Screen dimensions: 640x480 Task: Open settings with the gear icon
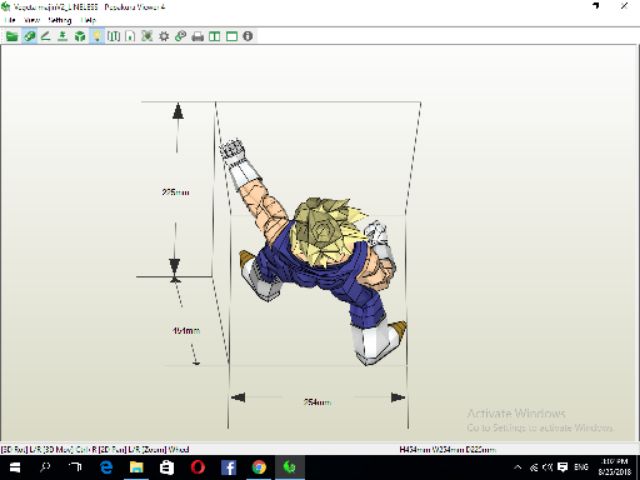(164, 36)
